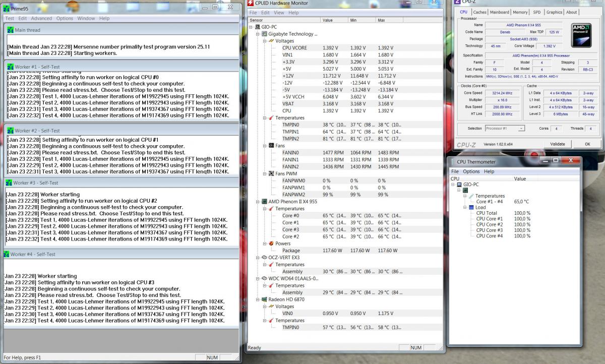The width and height of the screenshot is (605, 364).
Task: Select the CPU VCORE row
Action: click(x=345, y=48)
